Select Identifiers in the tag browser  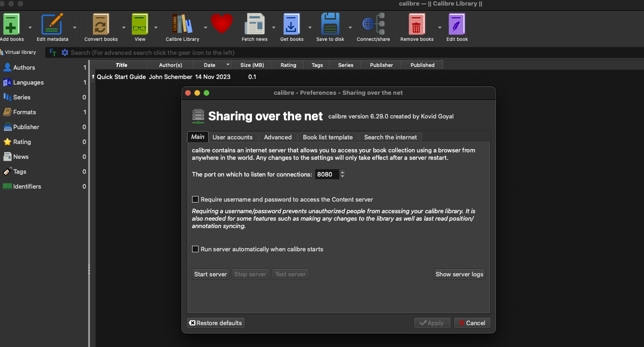pyautogui.click(x=44, y=186)
